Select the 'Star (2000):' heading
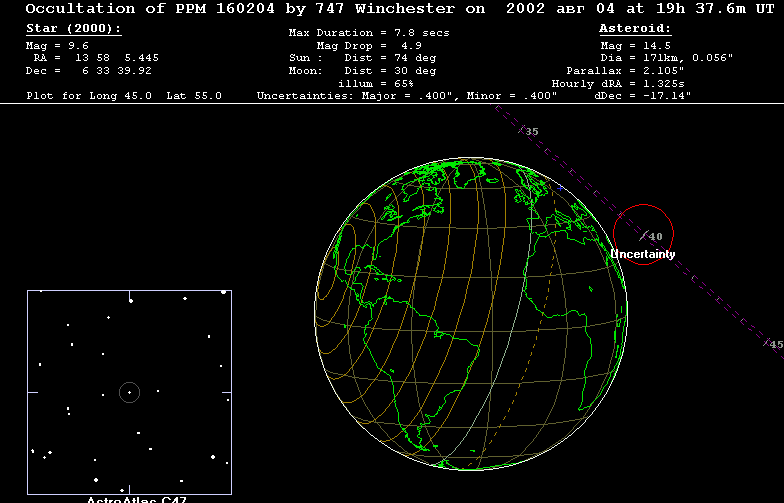The height and width of the screenshot is (503, 784). [74, 28]
